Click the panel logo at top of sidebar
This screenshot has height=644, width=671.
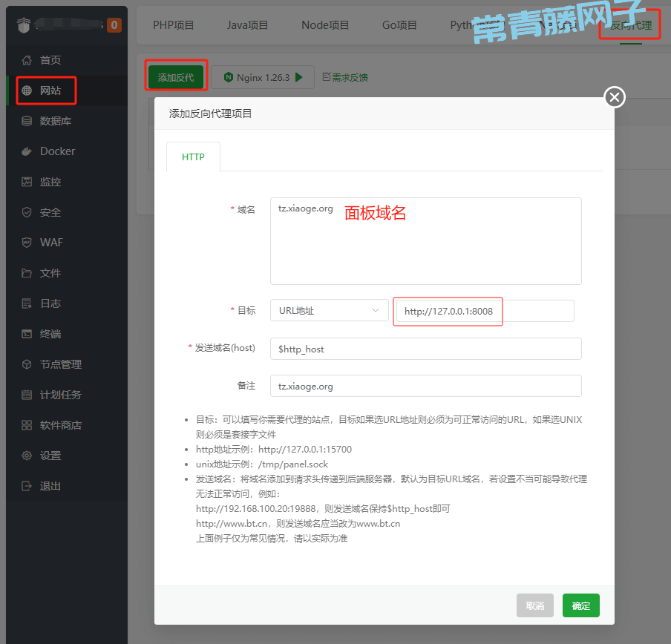coord(24,24)
